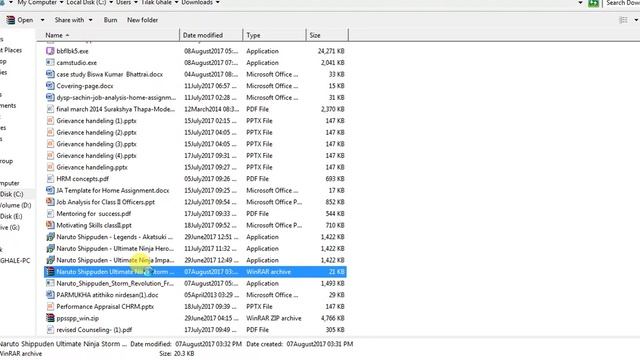Expand the My Computer breadcrumb arrow
640x360 pixels.
[x=61, y=2]
